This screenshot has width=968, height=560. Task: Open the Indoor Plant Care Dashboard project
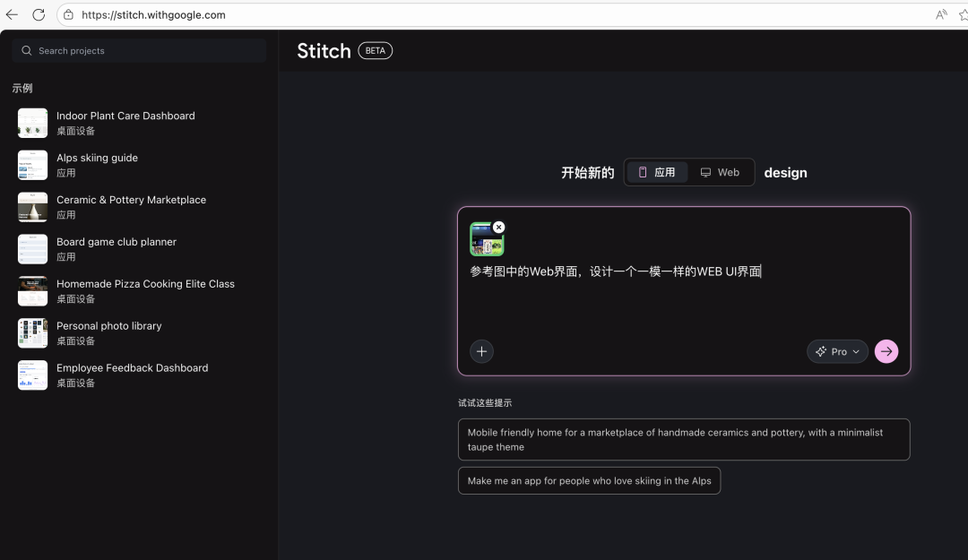(x=125, y=116)
